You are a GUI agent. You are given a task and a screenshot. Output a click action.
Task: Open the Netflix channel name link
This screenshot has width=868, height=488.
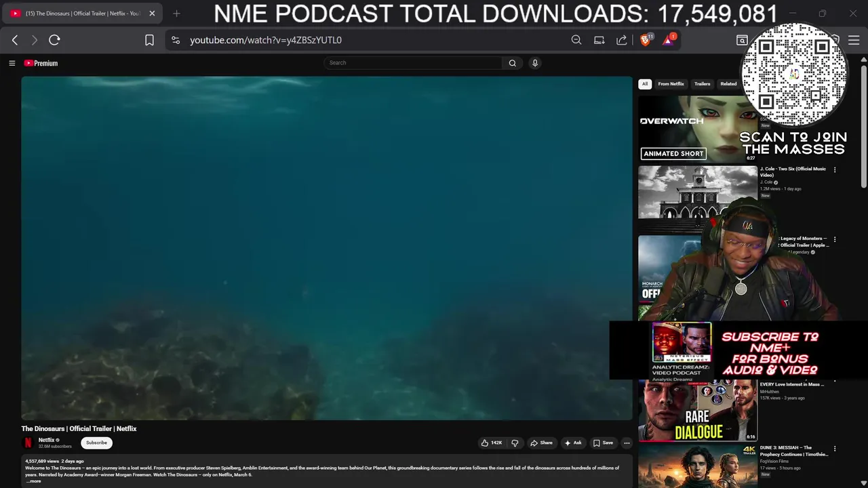(46, 440)
